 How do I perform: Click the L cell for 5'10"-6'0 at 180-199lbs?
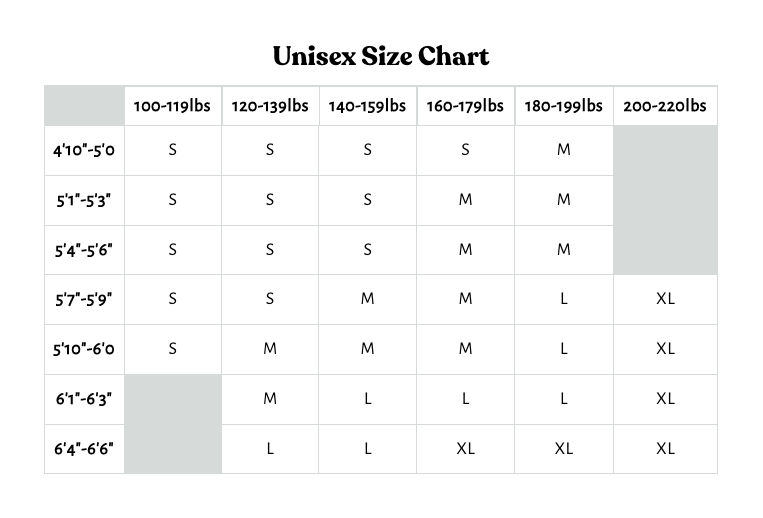[x=563, y=349]
